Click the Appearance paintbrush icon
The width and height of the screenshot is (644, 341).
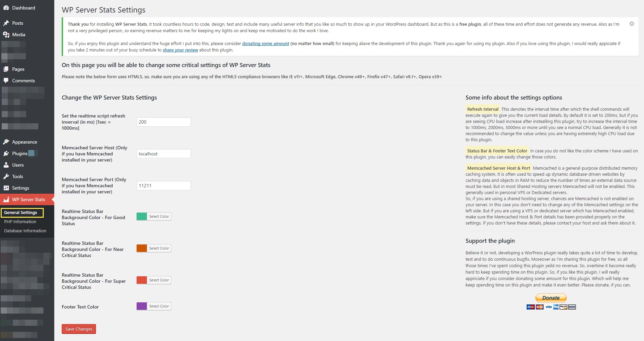6,142
